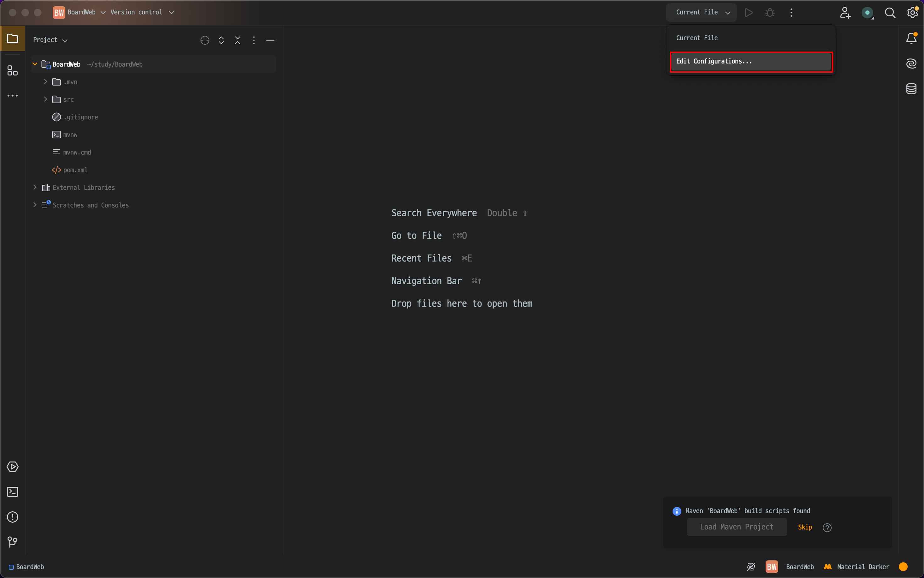
Task: Select opened file locate target icon
Action: [x=205, y=40]
